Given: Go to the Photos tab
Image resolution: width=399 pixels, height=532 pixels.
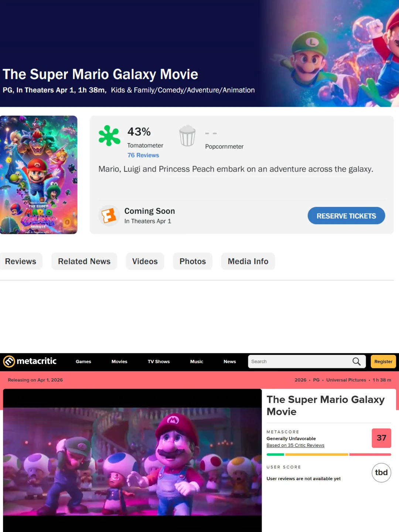Looking at the screenshot, I should (192, 261).
